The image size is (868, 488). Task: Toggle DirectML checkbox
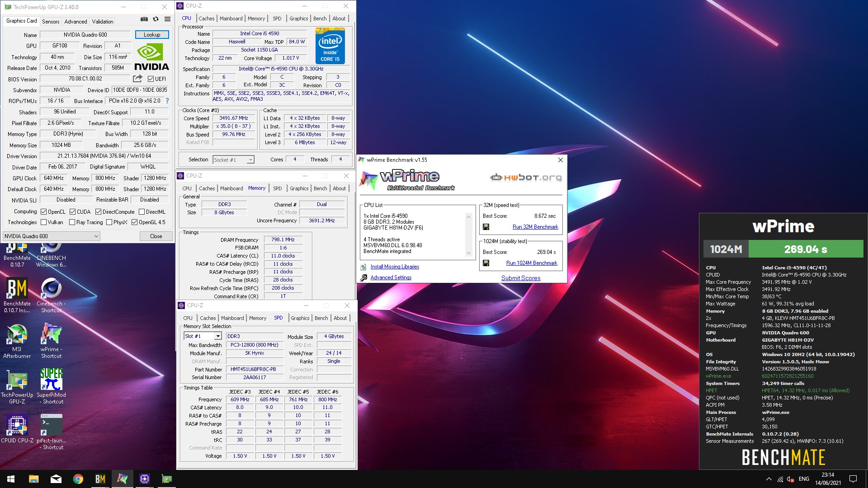click(x=142, y=212)
